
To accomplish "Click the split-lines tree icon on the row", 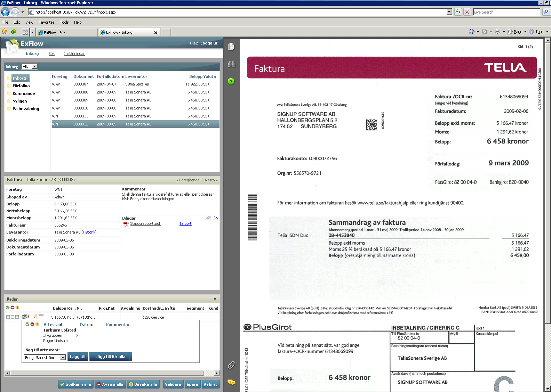I will click(41, 317).
